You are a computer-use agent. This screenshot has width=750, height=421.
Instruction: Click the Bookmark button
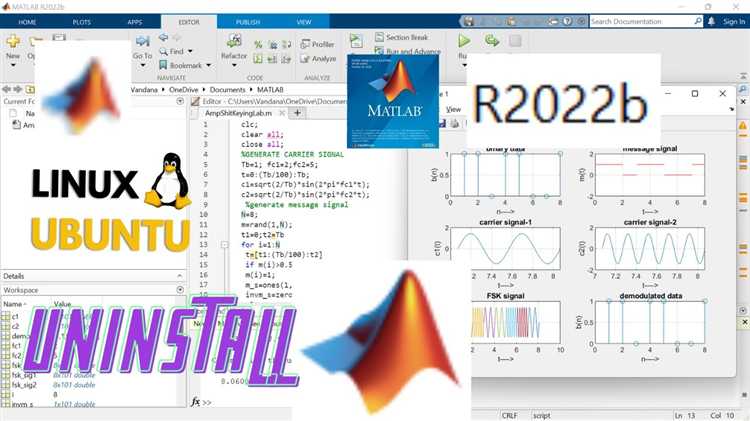180,65
